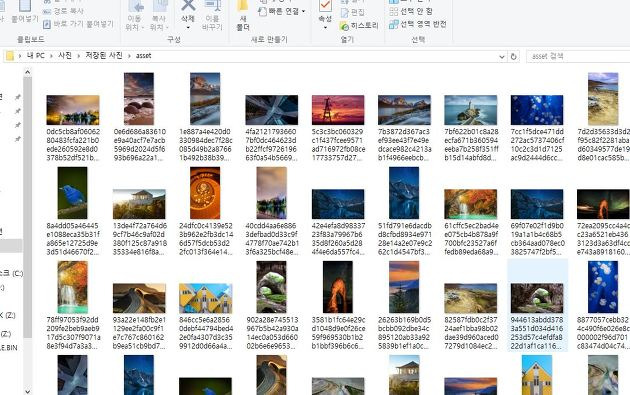This screenshot has height=395, width=630.
Task: Select file 4fa2121793660 architecture thumbnail
Action: [272, 110]
